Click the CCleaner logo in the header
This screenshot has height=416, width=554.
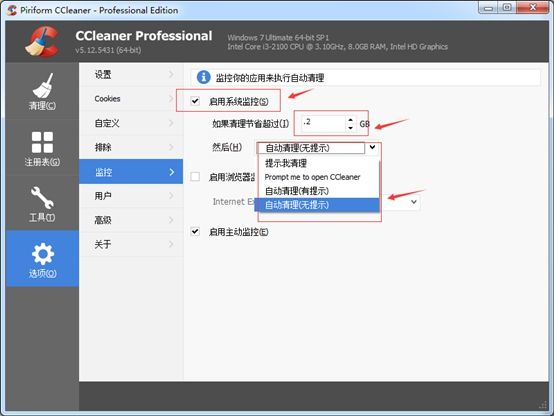click(42, 41)
